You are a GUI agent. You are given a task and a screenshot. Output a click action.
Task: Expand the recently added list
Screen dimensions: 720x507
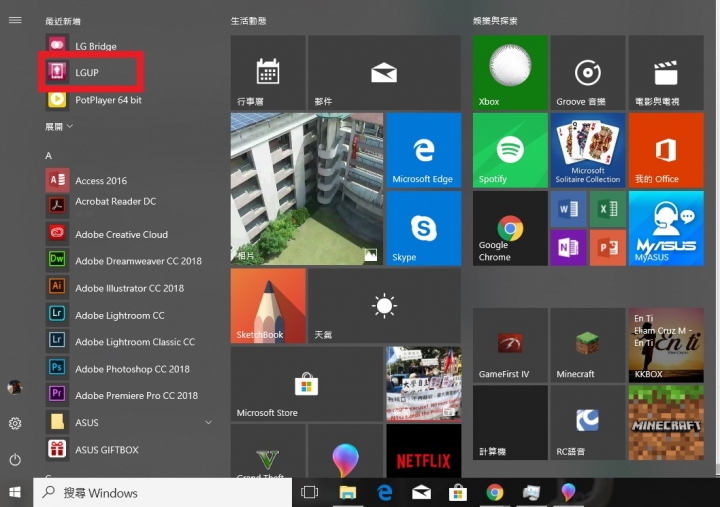(59, 126)
